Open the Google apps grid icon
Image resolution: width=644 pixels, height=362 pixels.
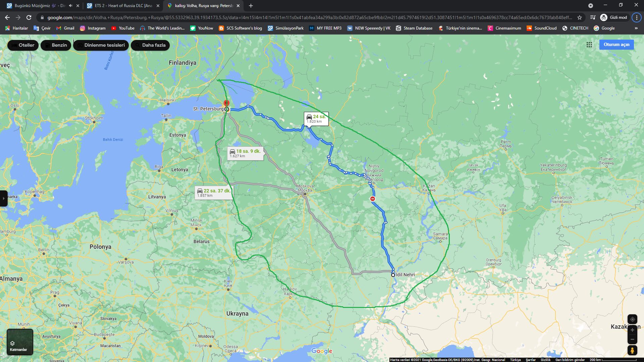pyautogui.click(x=589, y=45)
